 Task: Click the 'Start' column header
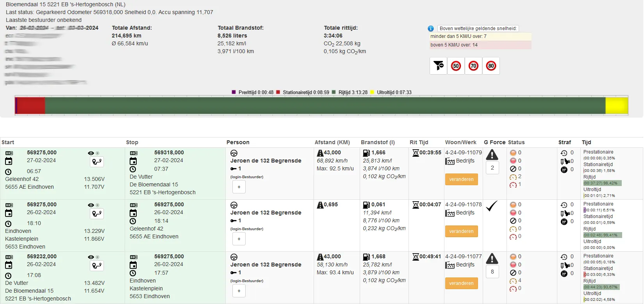pyautogui.click(x=8, y=142)
